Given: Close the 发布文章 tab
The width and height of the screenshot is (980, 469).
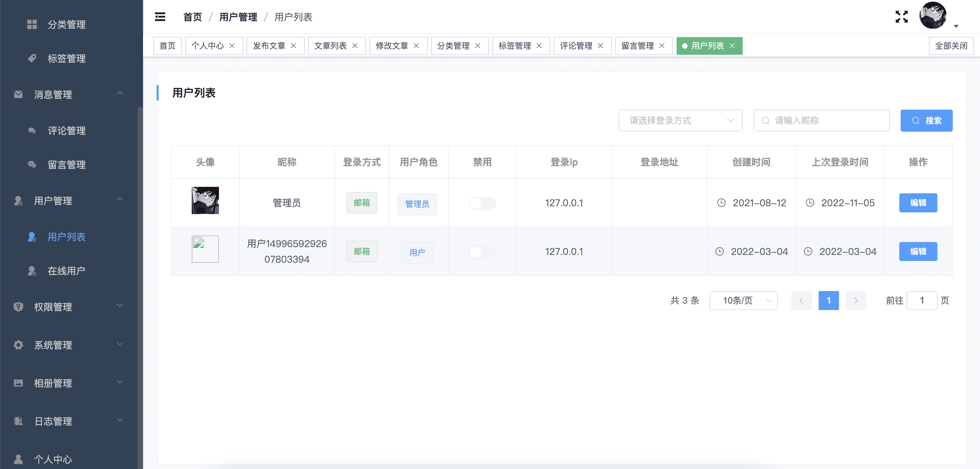Looking at the screenshot, I should (x=293, y=46).
